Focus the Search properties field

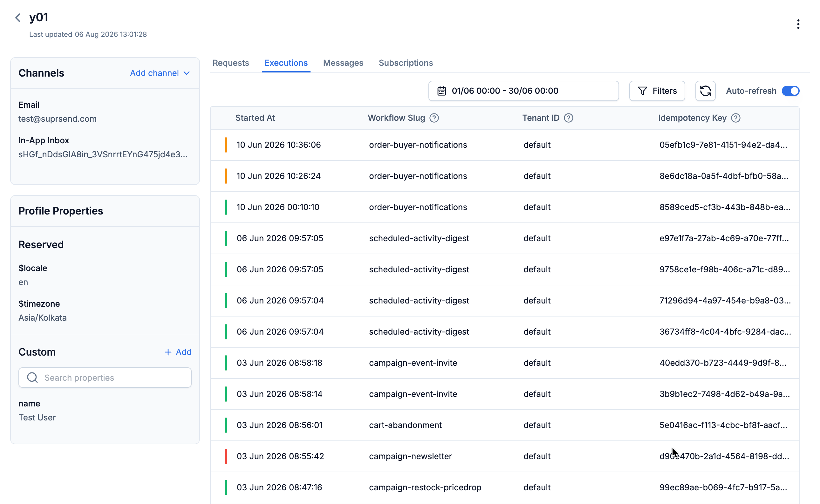105,377
